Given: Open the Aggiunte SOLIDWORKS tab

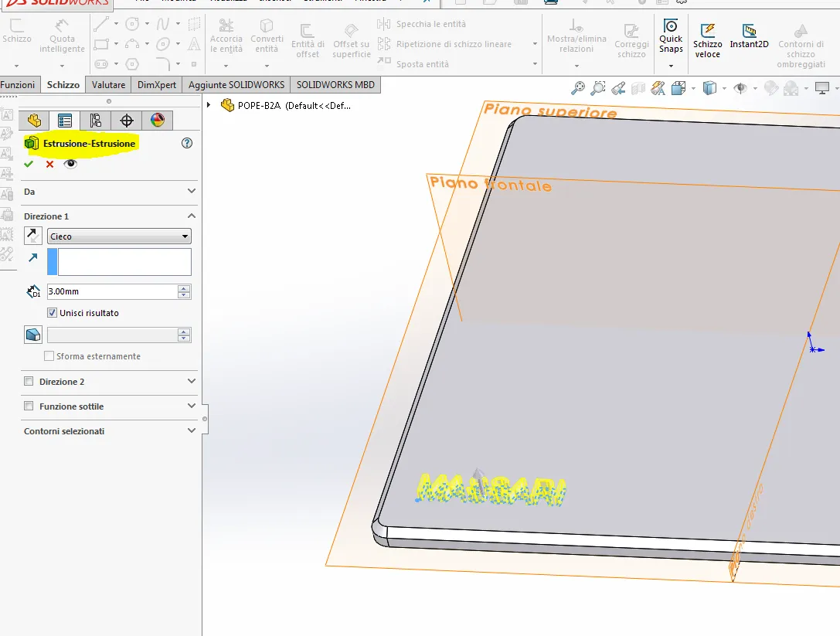Looking at the screenshot, I should [236, 85].
